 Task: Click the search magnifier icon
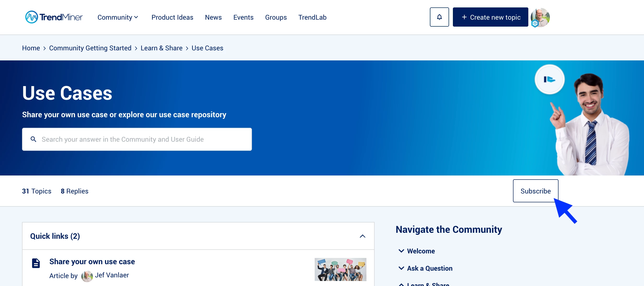click(33, 139)
